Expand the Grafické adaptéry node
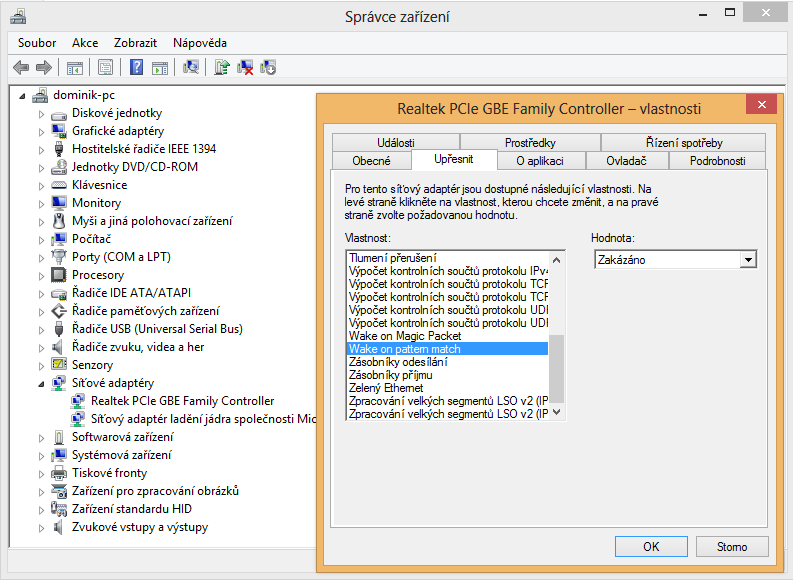This screenshot has height=580, width=793. 42,131
